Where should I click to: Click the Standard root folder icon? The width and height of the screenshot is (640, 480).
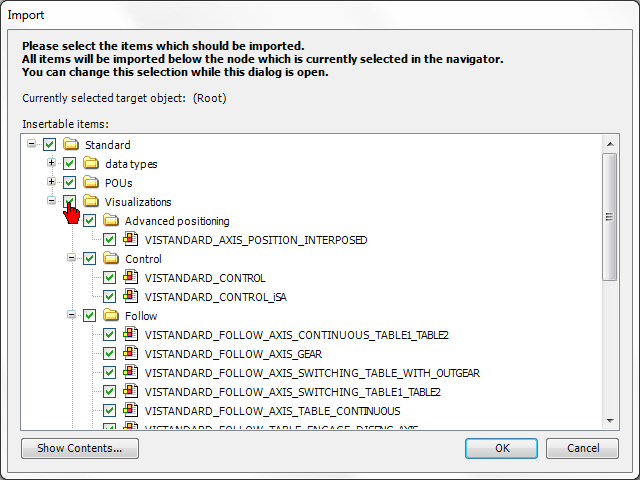[70, 145]
